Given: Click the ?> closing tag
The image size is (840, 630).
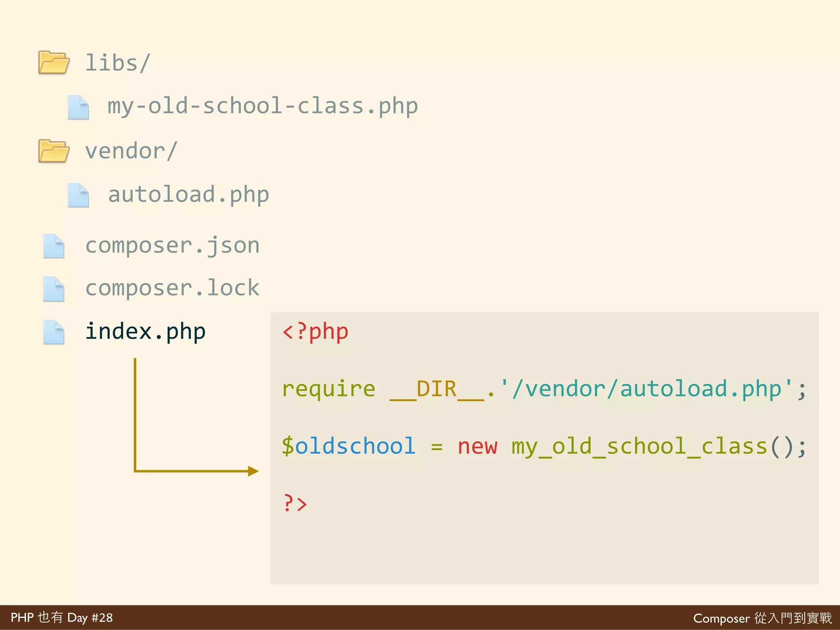Looking at the screenshot, I should [295, 503].
